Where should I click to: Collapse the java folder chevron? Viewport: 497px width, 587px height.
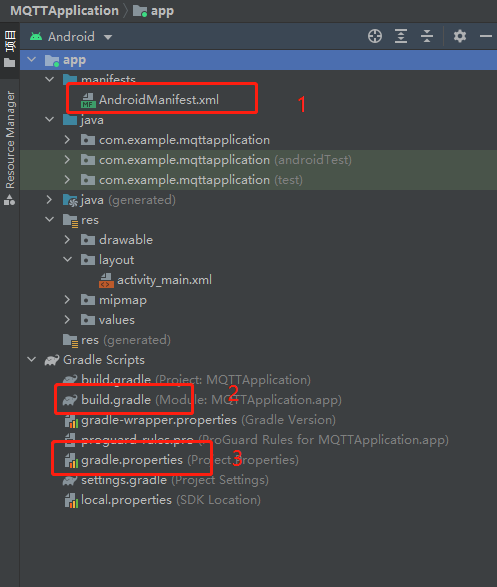(x=49, y=119)
